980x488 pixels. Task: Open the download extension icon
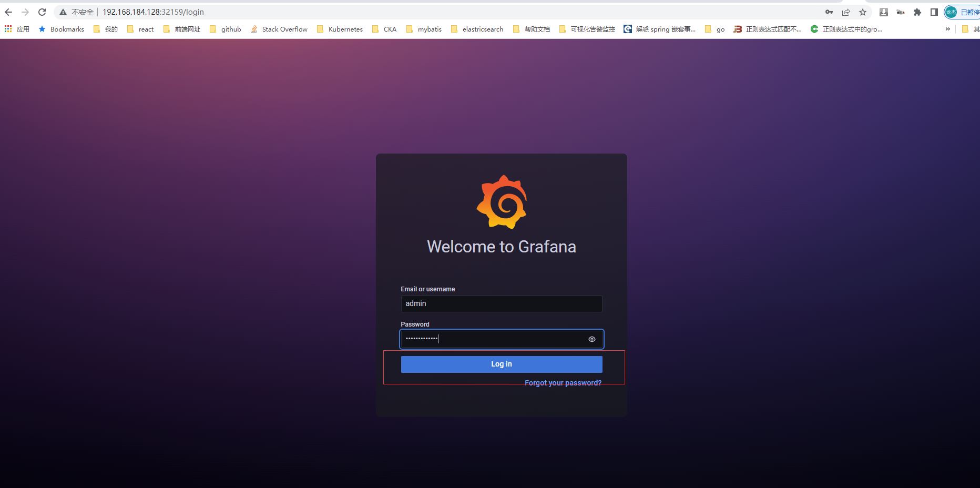coord(884,12)
